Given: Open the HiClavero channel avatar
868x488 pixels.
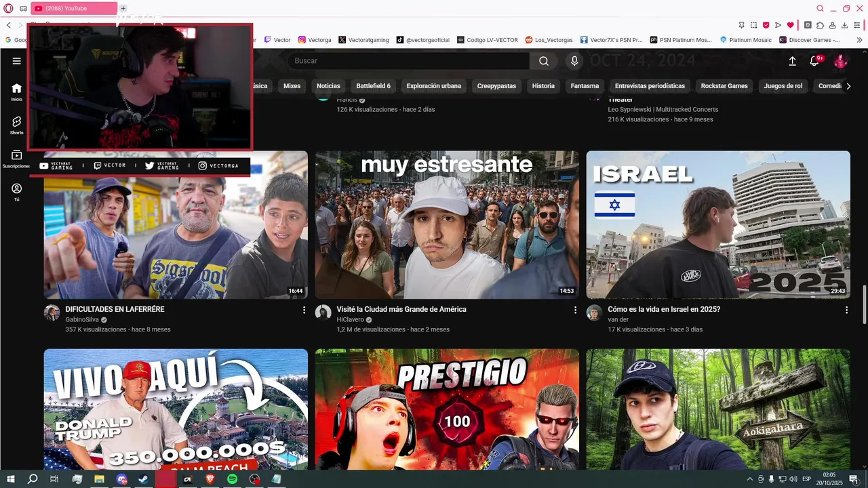Looking at the screenshot, I should pyautogui.click(x=323, y=312).
